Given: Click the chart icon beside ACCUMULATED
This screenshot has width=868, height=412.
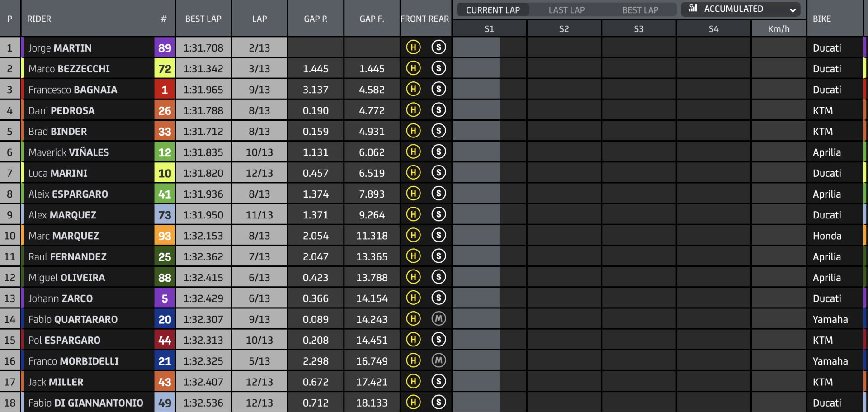Looking at the screenshot, I should pyautogui.click(x=693, y=8).
